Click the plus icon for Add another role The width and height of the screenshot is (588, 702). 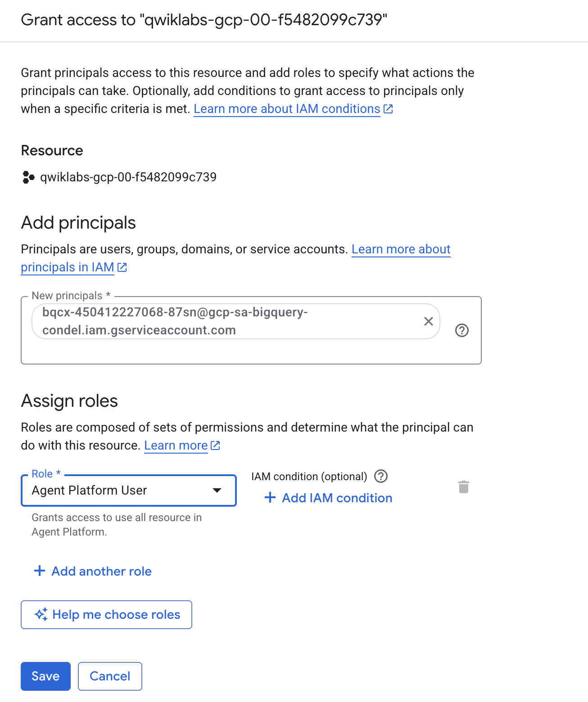point(40,571)
